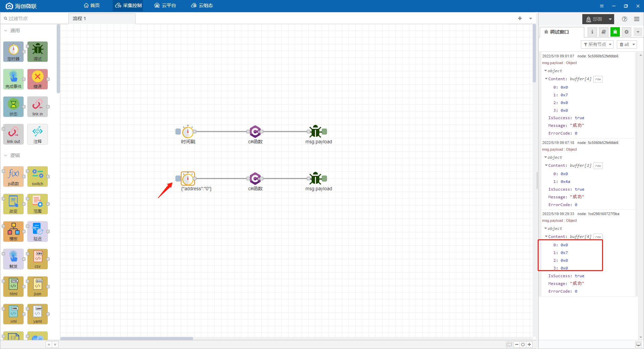Open the 所有节点 filter dropdown

(x=597, y=44)
